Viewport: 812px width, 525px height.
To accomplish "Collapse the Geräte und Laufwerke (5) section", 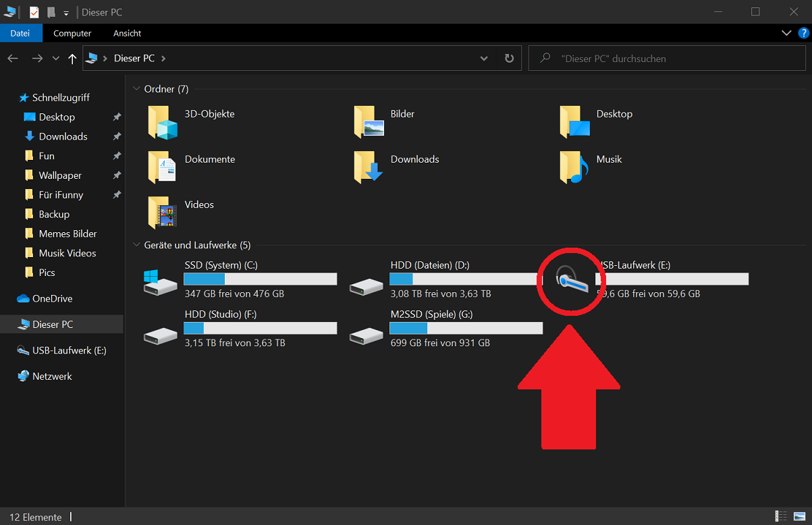I will coord(136,245).
